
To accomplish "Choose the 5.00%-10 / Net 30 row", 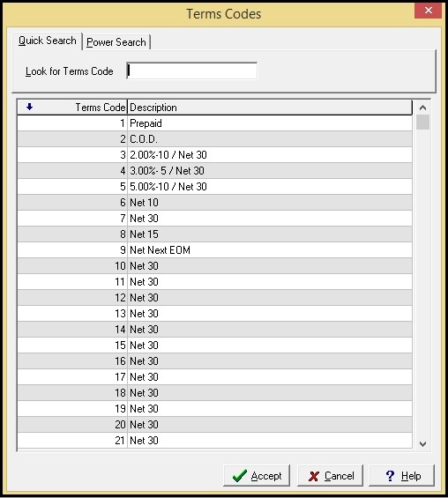I will 215,187.
